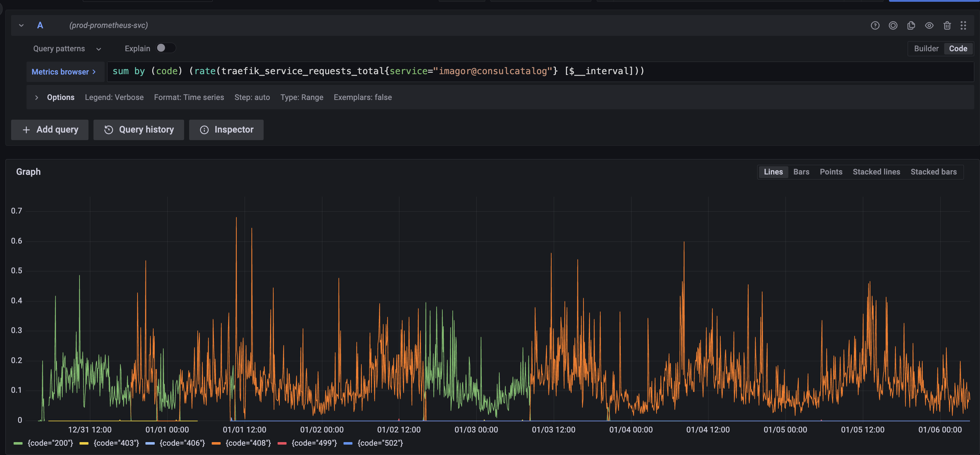This screenshot has height=455, width=980.
Task: Select the Points graph style
Action: (831, 172)
